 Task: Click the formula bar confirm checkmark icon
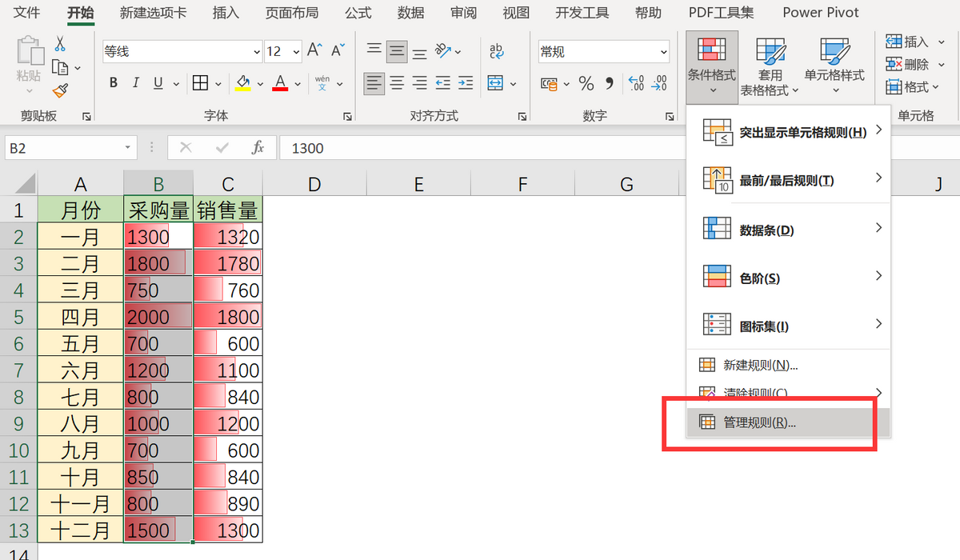[222, 148]
